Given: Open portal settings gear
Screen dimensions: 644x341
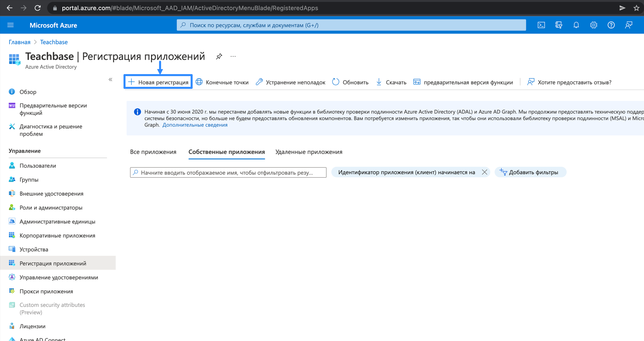Looking at the screenshot, I should 594,25.
